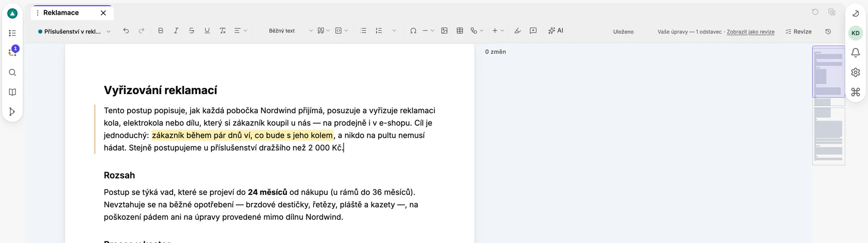Toggle the Revize mode button
Screen dimensions: 868x243
pyautogui.click(x=798, y=32)
